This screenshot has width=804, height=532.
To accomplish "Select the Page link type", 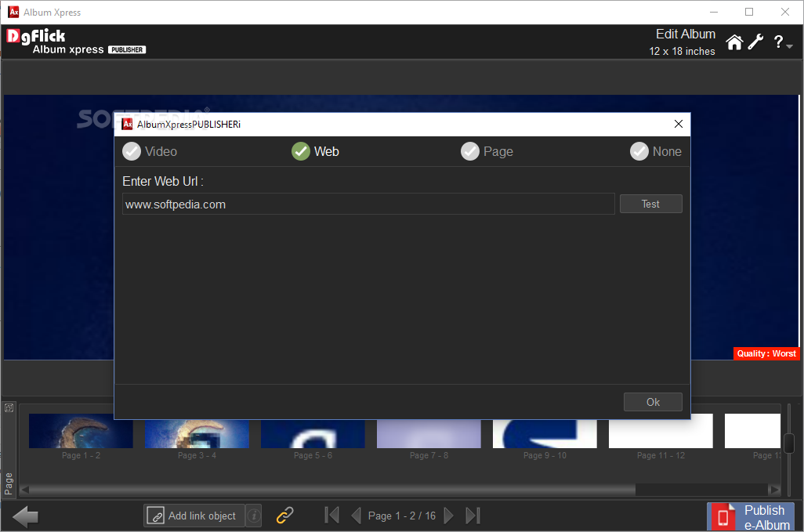I will click(x=487, y=151).
